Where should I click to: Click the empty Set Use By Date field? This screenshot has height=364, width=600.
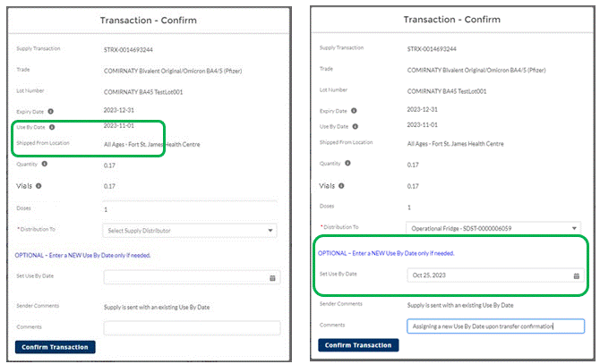click(x=192, y=277)
